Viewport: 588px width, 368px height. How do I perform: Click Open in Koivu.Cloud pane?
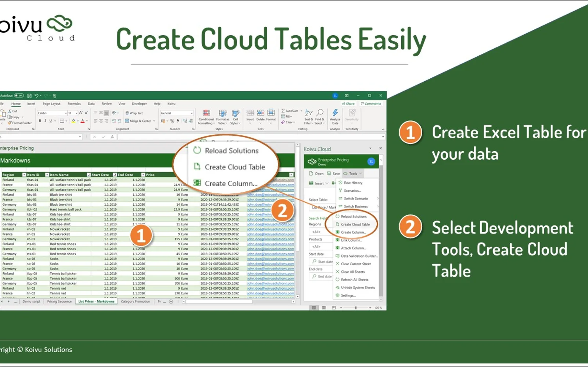click(x=316, y=173)
